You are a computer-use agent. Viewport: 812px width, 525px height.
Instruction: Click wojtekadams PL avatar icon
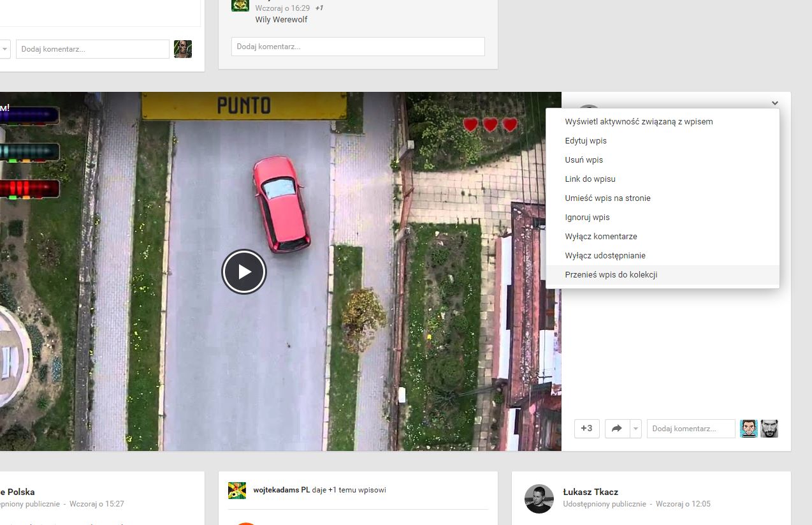pyautogui.click(x=237, y=490)
